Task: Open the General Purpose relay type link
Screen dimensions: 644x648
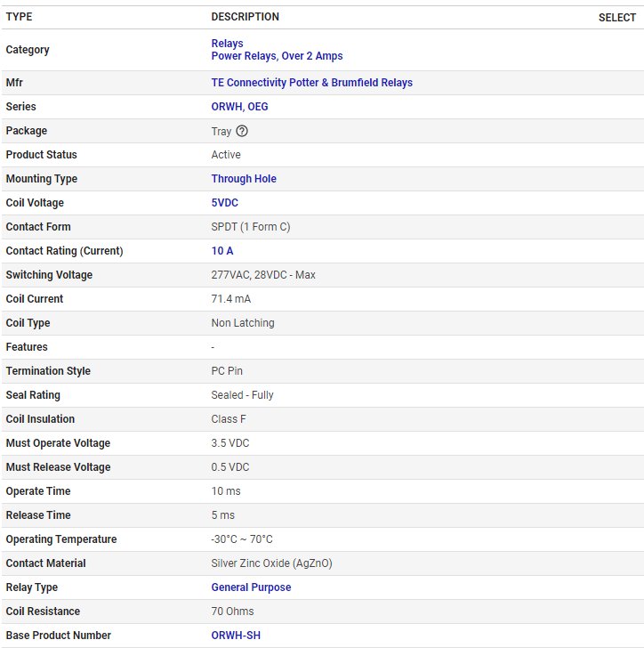Action: pyautogui.click(x=251, y=587)
